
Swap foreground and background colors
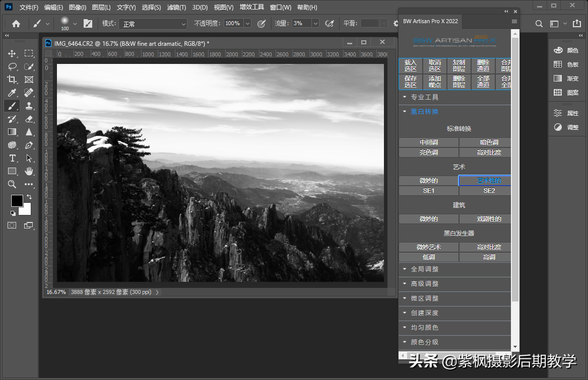[x=29, y=196]
